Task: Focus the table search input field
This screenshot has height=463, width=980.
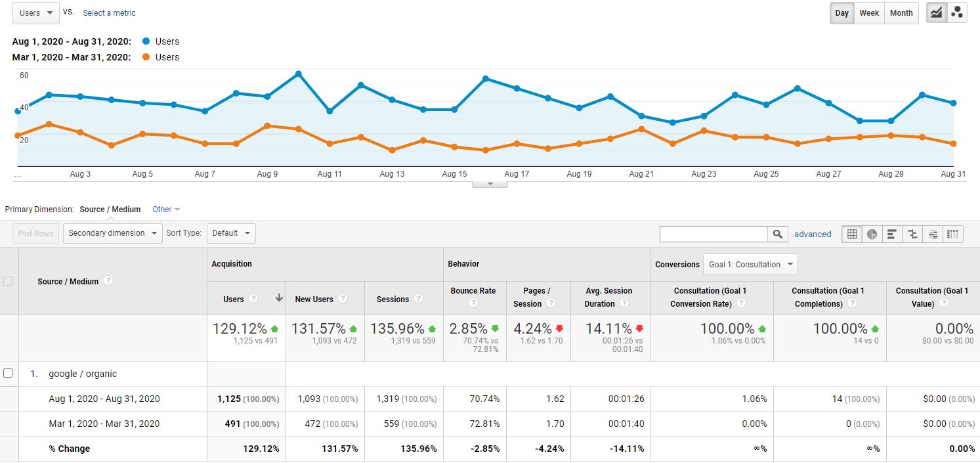Action: [714, 234]
